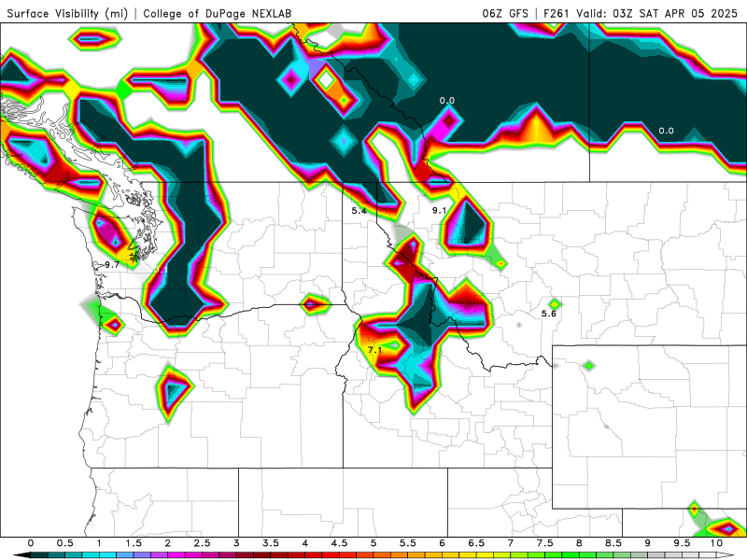Click the '6' tick label on color scale
Screen dimensions: 747x560
(x=442, y=543)
